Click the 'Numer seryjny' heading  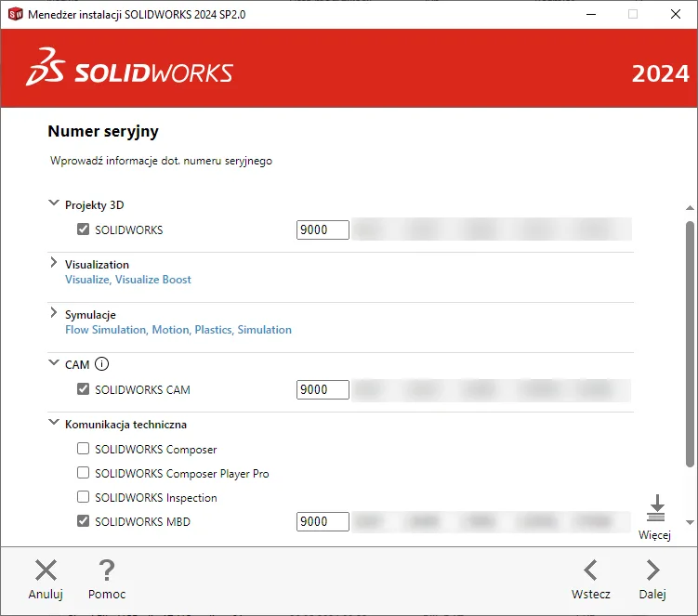103,132
